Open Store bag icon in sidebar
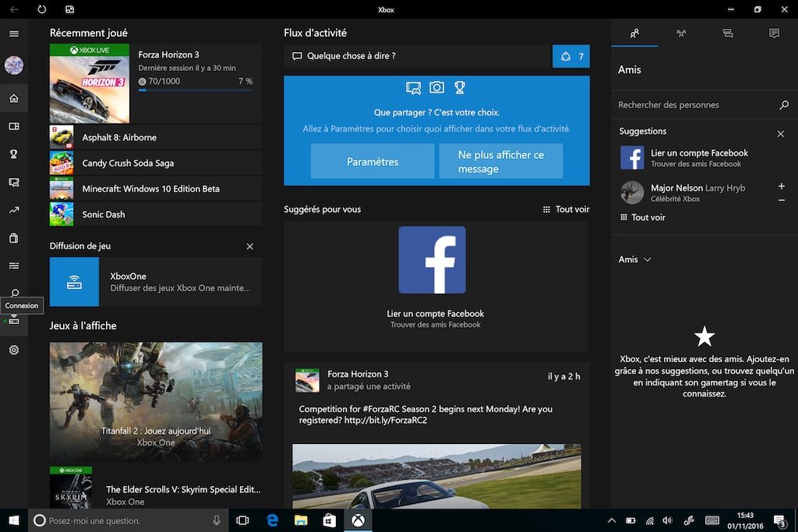798x532 pixels. pyautogui.click(x=14, y=238)
